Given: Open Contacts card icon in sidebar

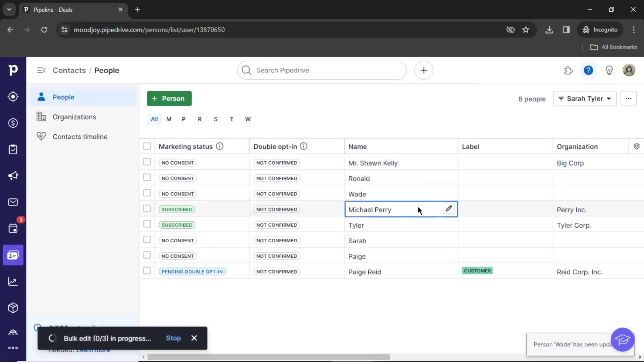Looking at the screenshot, I should tap(13, 255).
